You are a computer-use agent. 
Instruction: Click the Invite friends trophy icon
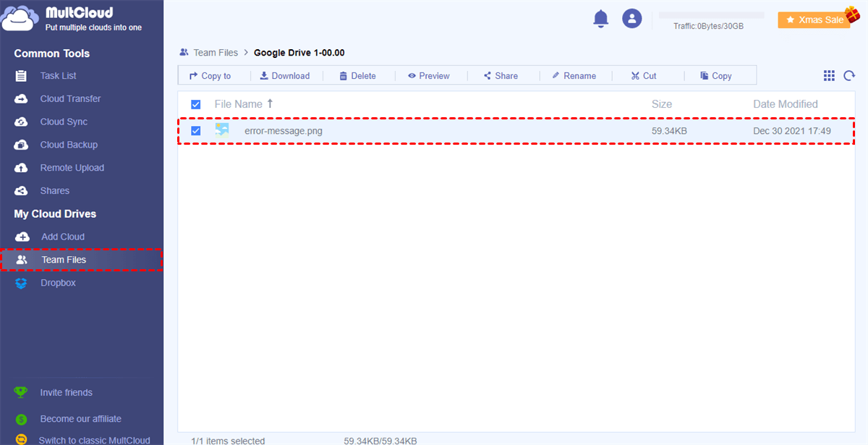pyautogui.click(x=21, y=392)
